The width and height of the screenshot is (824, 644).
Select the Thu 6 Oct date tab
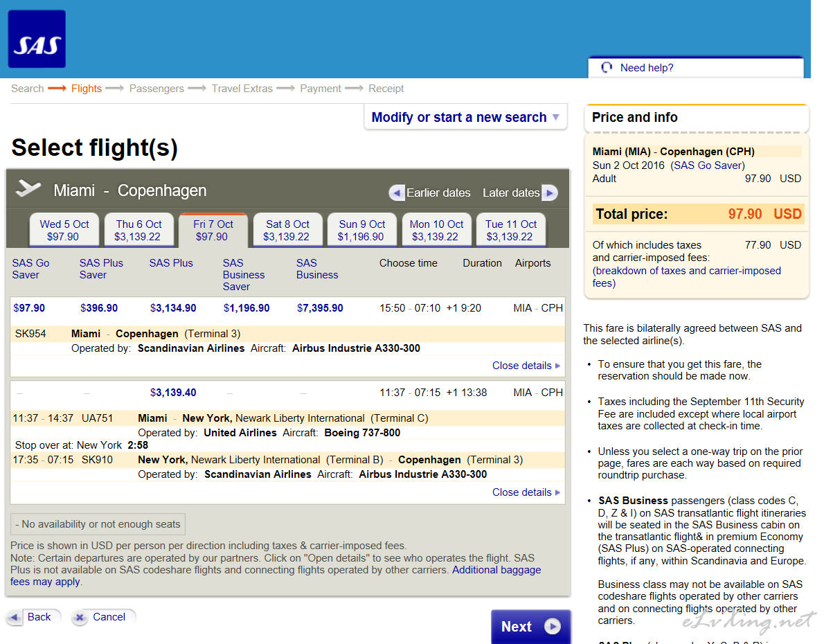click(x=138, y=231)
